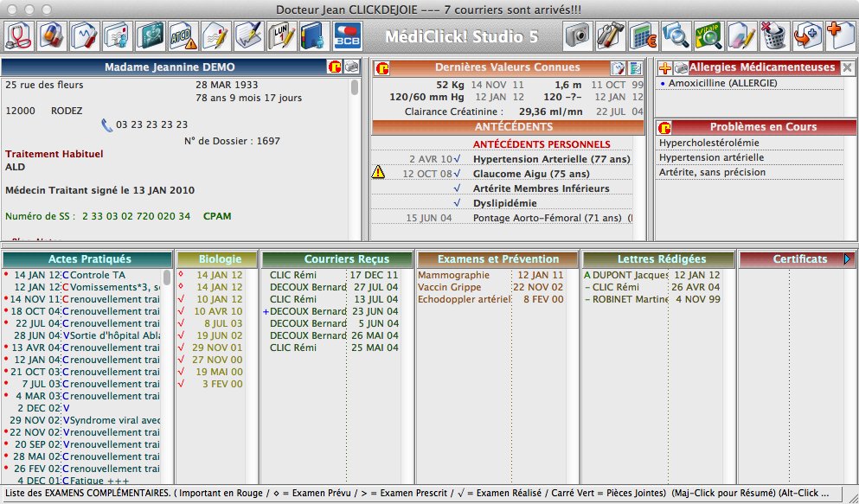Click the envelope with pencil toolbar icon
859x504 pixels.
tap(216, 36)
